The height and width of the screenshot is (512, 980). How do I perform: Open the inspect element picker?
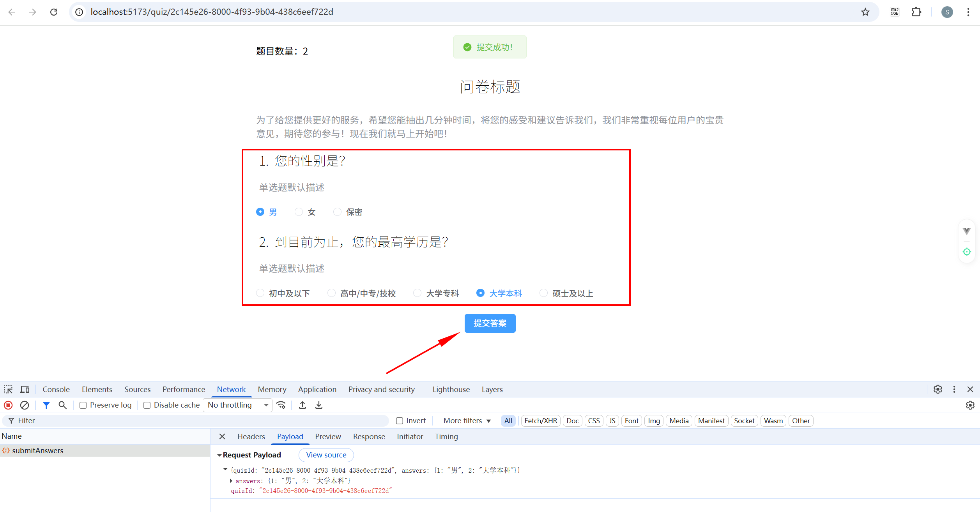[8, 389]
